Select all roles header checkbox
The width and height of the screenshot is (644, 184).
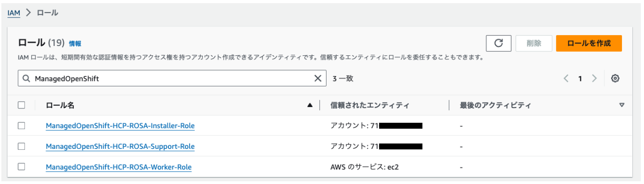[x=21, y=105]
